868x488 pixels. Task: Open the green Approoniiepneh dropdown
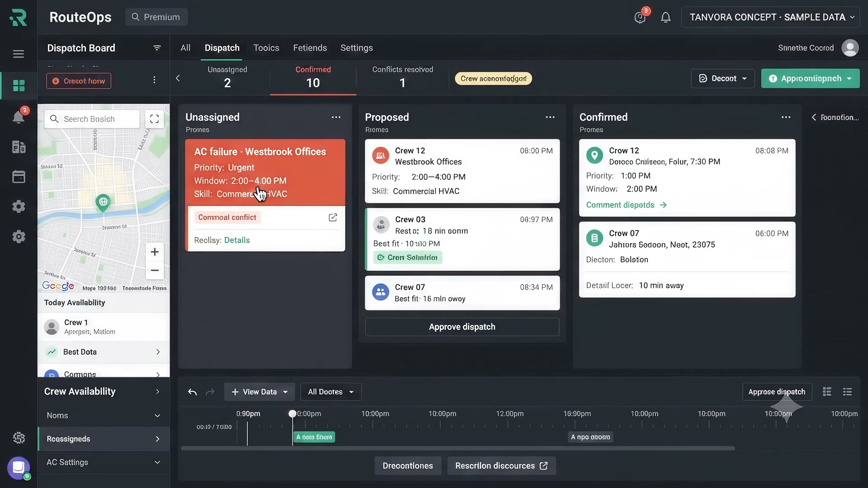pos(810,79)
